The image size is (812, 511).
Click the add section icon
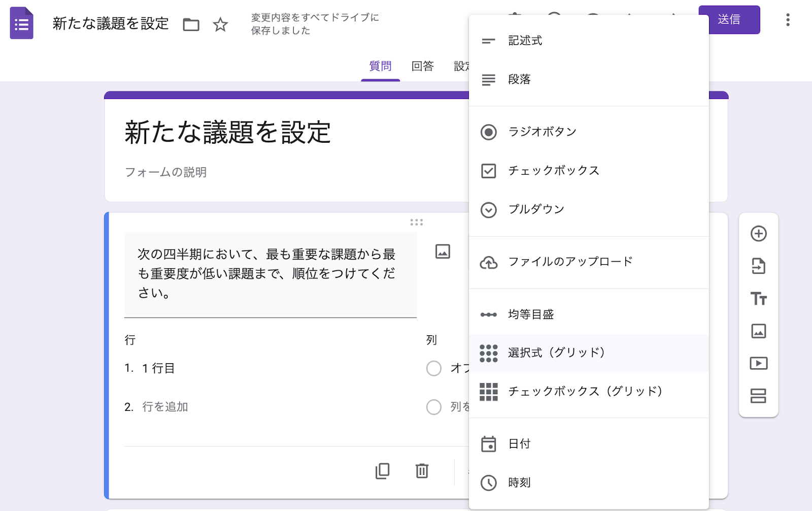(x=758, y=396)
